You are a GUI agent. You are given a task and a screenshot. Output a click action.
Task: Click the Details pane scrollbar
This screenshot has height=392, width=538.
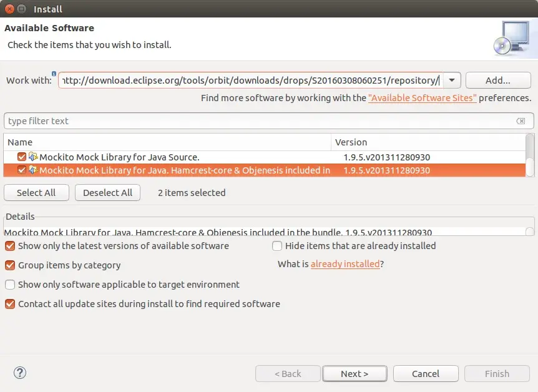coord(530,231)
